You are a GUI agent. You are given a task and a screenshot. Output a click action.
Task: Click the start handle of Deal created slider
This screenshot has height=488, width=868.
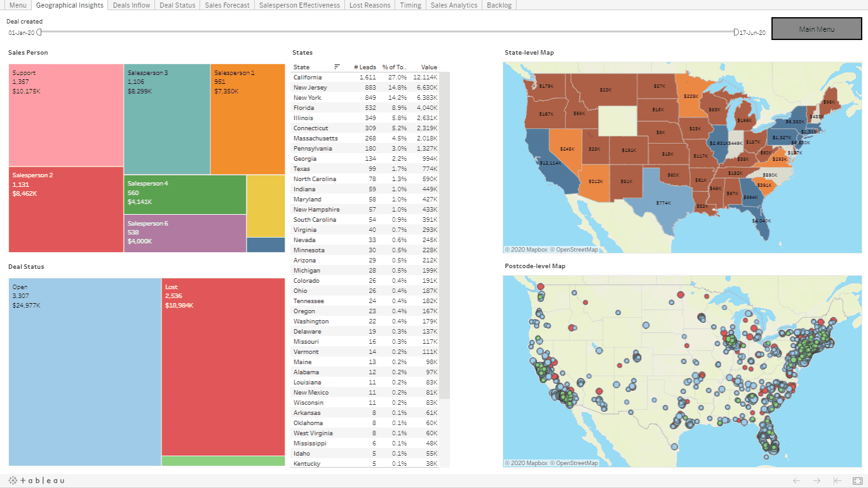pyautogui.click(x=39, y=32)
